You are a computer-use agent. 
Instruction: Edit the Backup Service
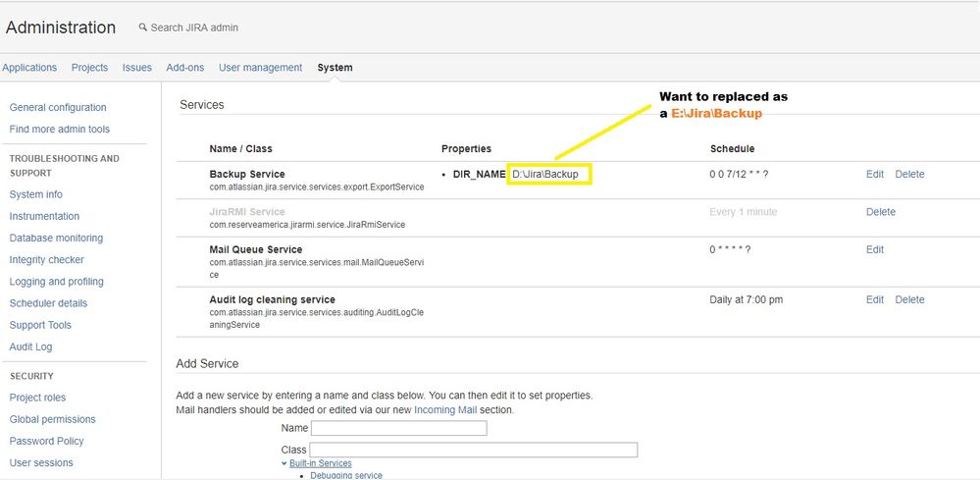(x=875, y=175)
